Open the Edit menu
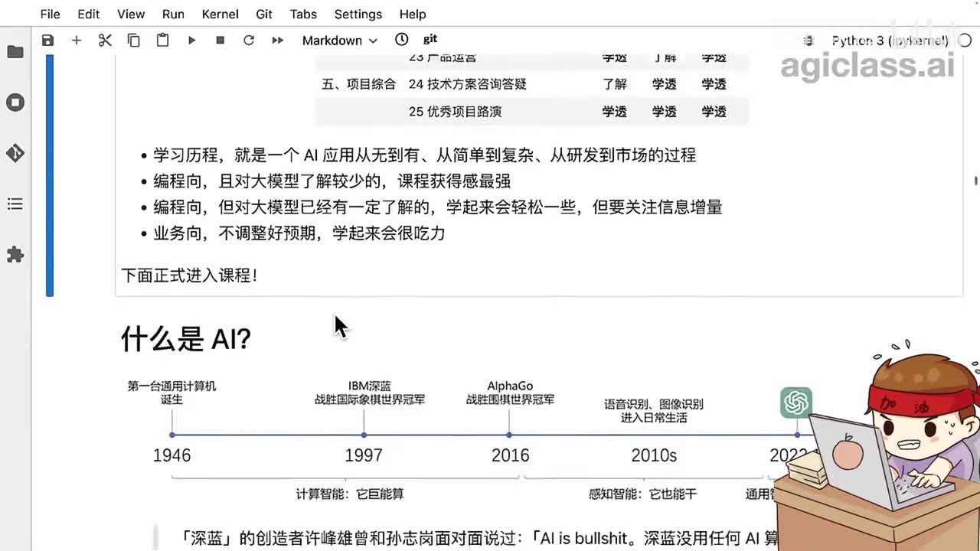Image resolution: width=980 pixels, height=551 pixels. pyautogui.click(x=88, y=14)
